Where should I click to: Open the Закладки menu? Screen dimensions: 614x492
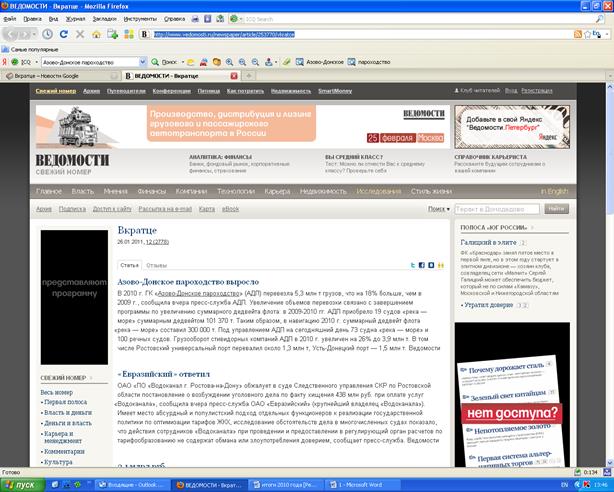tap(104, 19)
